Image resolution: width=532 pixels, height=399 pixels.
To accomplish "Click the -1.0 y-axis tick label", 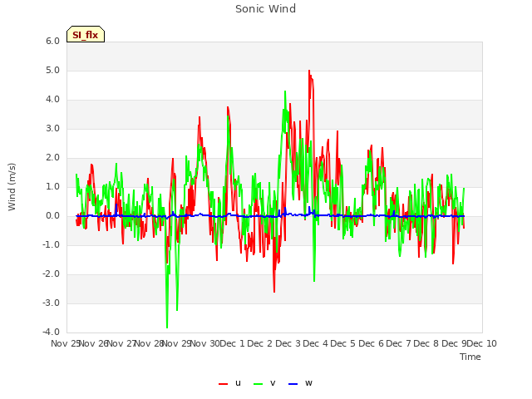I will 52,244.
